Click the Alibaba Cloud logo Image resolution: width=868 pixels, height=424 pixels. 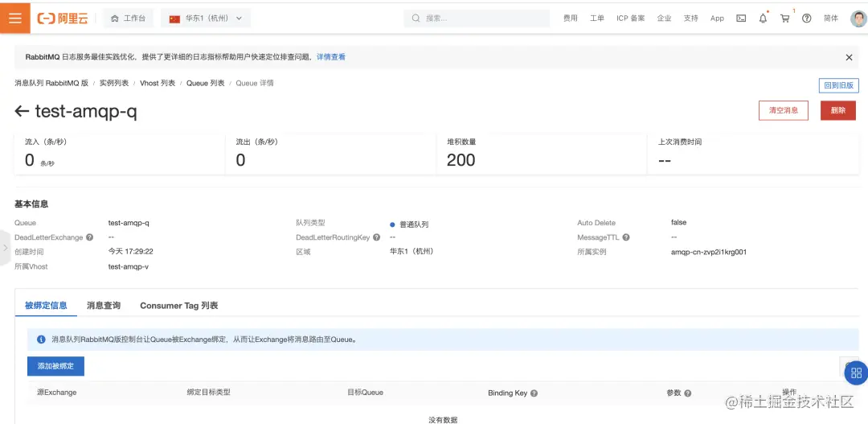click(x=63, y=19)
